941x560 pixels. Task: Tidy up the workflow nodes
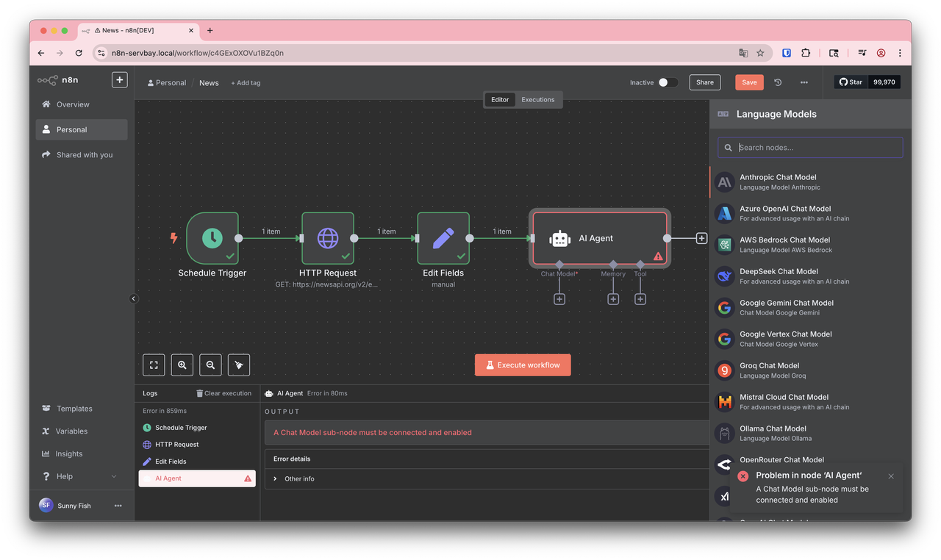pos(239,365)
